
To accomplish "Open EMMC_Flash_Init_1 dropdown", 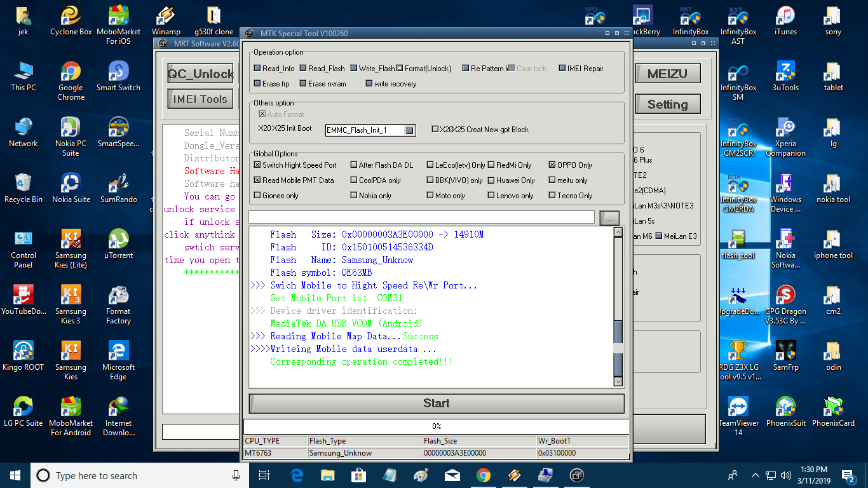I will tap(410, 130).
